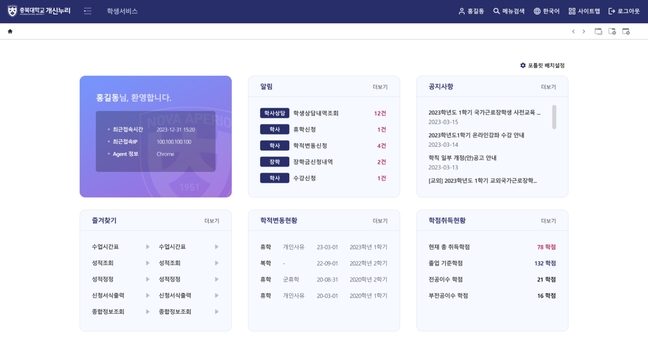Go to previous tab with left chevron
648x362 pixels.
(573, 31)
